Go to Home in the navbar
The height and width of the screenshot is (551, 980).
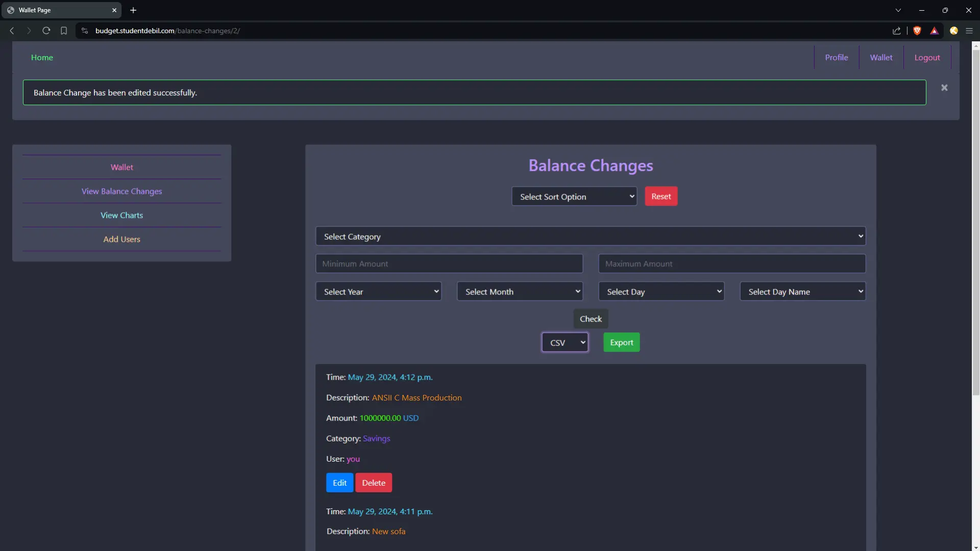click(42, 58)
